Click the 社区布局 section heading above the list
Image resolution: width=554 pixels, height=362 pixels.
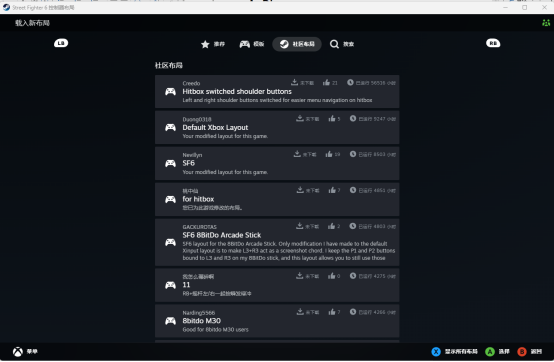coord(169,65)
